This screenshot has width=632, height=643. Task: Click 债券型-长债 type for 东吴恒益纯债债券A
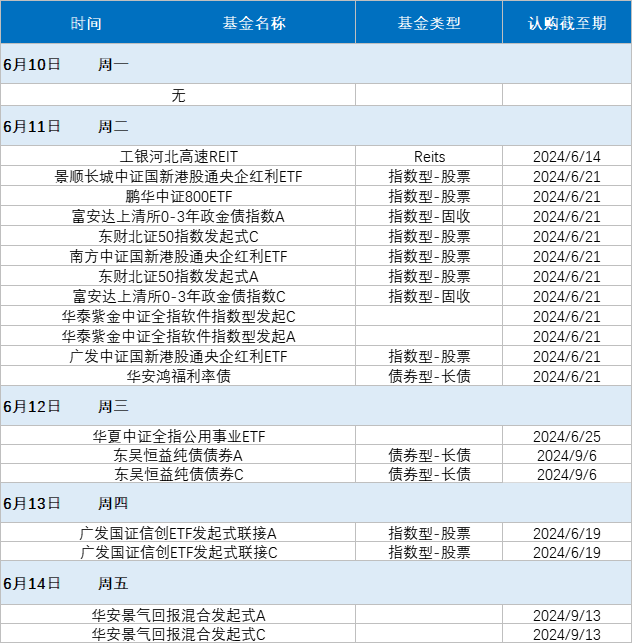(x=429, y=455)
